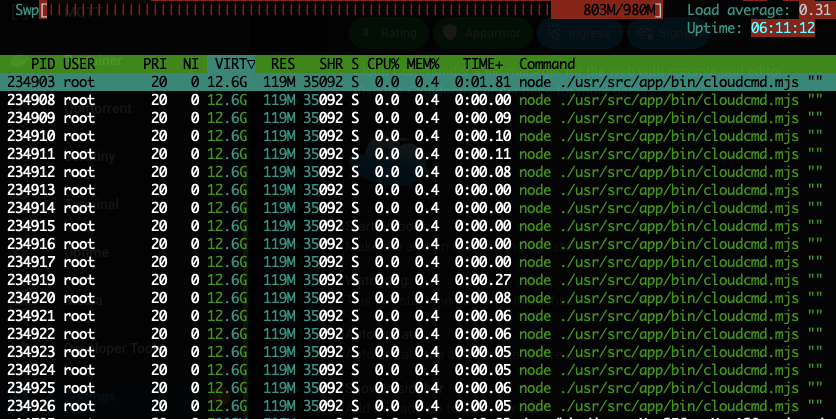Select process row with PID 234922
The image size is (836, 419).
click(x=418, y=334)
